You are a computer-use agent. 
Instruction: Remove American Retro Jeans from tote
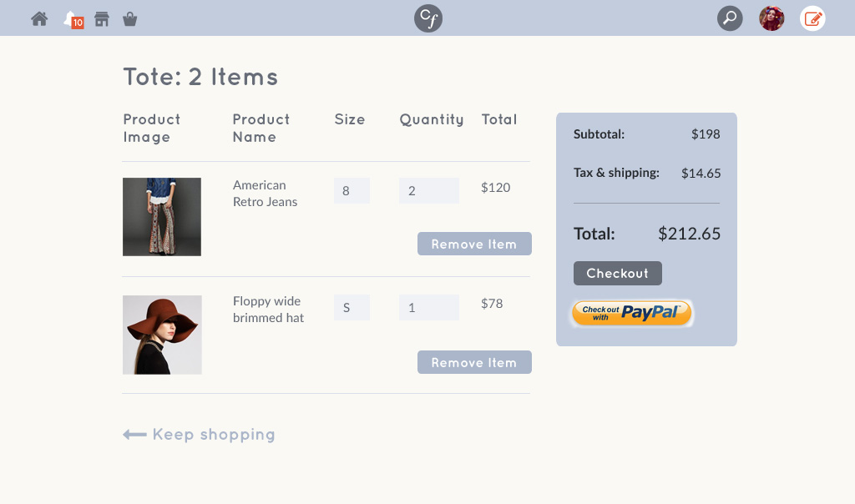click(474, 244)
